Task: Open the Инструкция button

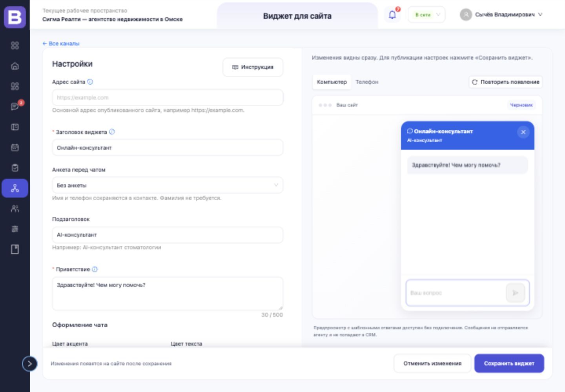Action: point(253,67)
